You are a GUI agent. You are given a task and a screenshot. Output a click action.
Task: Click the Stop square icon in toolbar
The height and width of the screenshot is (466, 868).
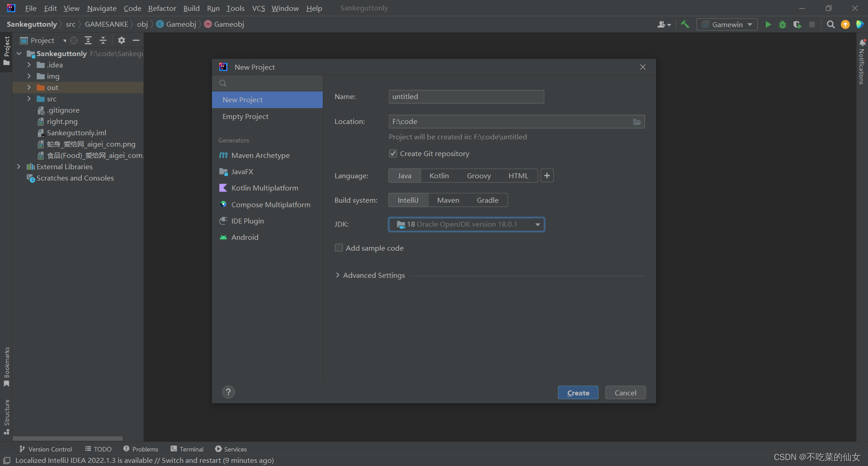812,24
